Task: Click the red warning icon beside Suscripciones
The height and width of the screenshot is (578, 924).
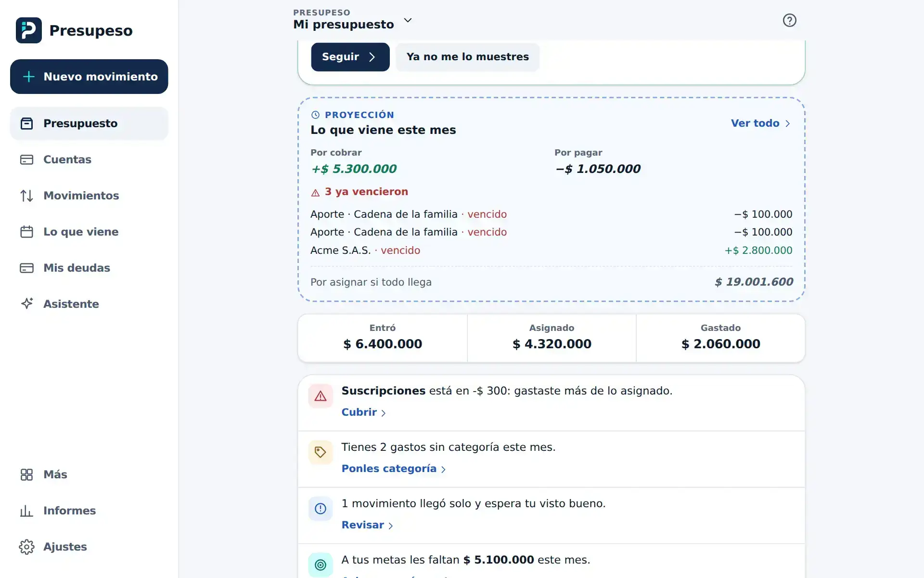Action: [x=321, y=396]
